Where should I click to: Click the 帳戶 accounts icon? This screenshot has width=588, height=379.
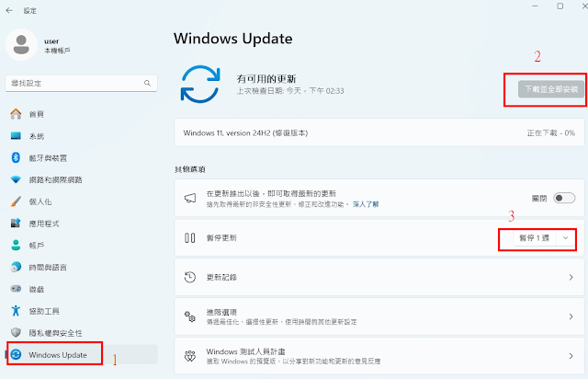16,245
